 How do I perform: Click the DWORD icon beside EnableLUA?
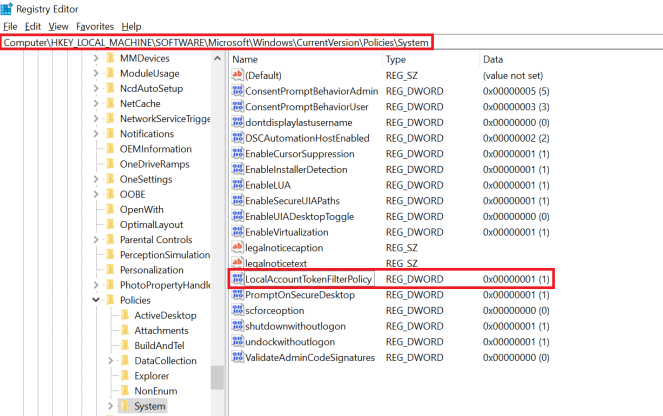pyautogui.click(x=238, y=185)
